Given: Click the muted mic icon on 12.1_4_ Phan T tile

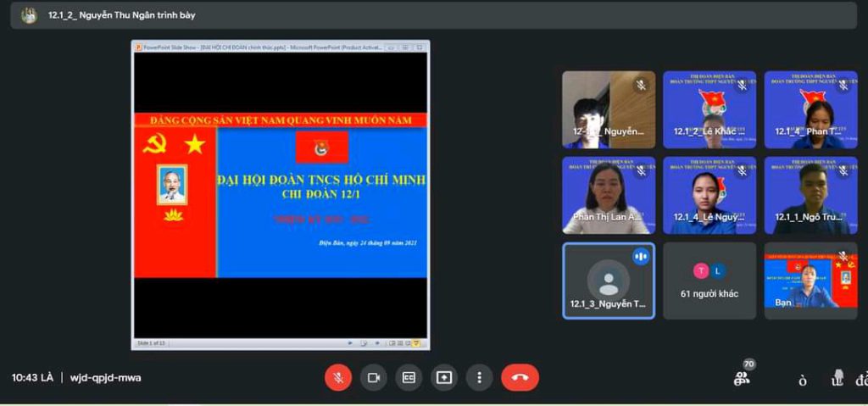Looking at the screenshot, I should tap(843, 86).
